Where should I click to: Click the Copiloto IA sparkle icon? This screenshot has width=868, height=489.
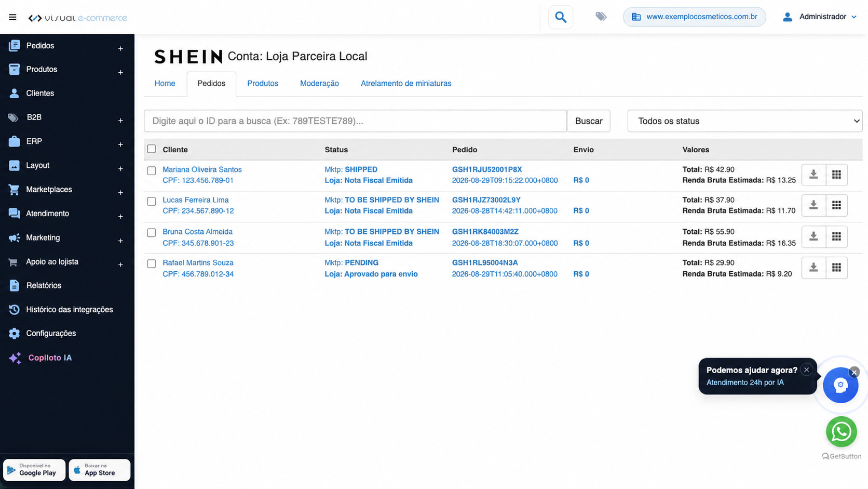click(15, 358)
